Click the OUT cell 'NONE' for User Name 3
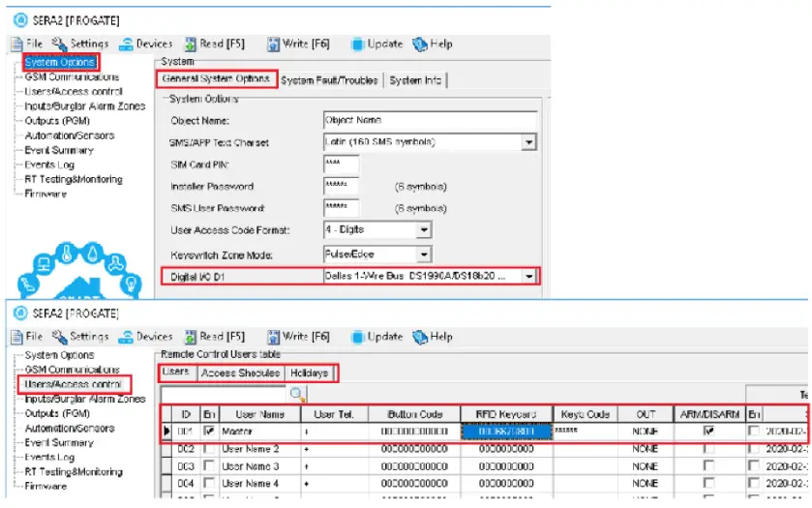Viewport: 812px width, 508px height. pos(646,466)
